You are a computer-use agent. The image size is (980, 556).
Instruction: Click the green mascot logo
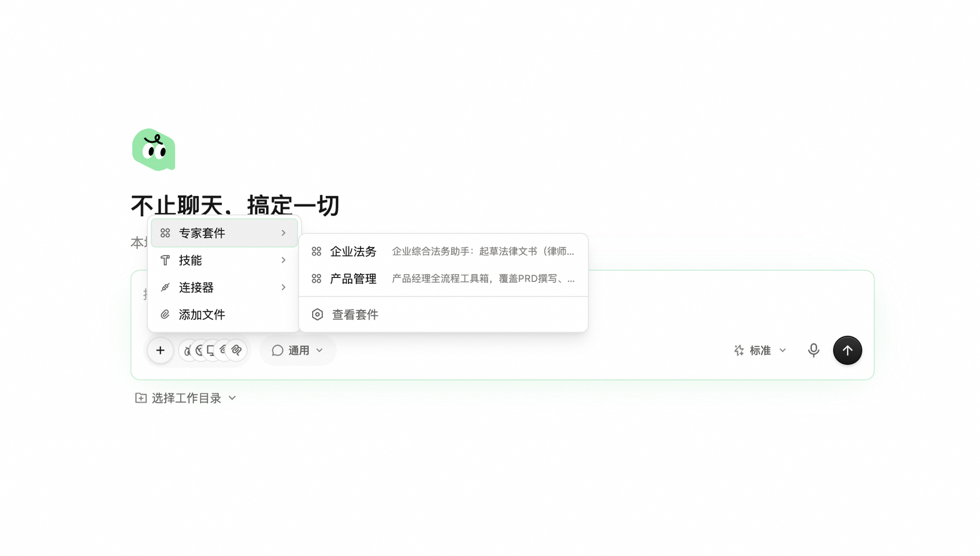click(x=154, y=150)
